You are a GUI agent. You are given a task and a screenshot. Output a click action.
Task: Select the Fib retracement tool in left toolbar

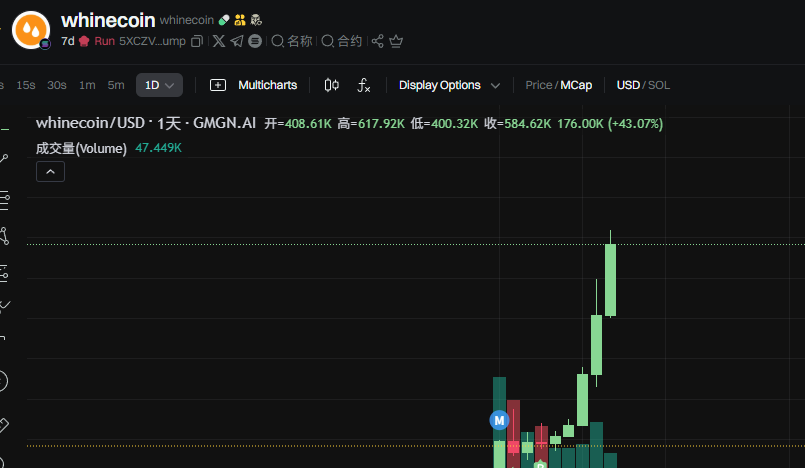[x=4, y=201]
